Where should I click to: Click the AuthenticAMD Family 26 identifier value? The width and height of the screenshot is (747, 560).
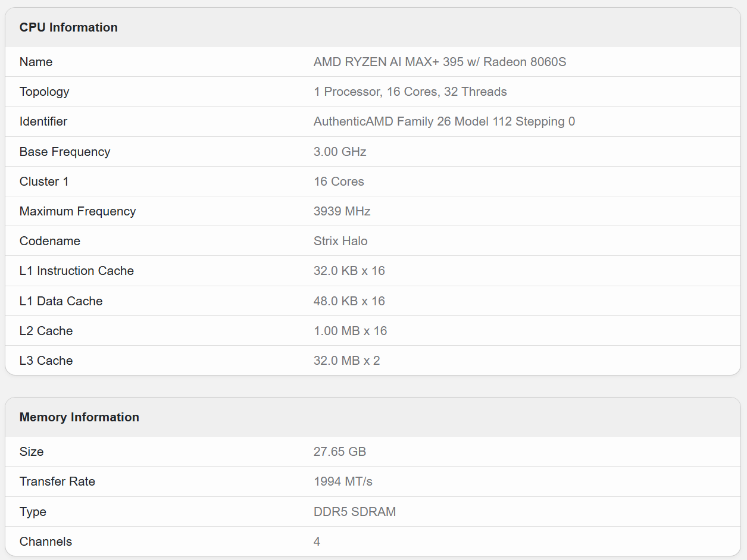click(x=443, y=121)
